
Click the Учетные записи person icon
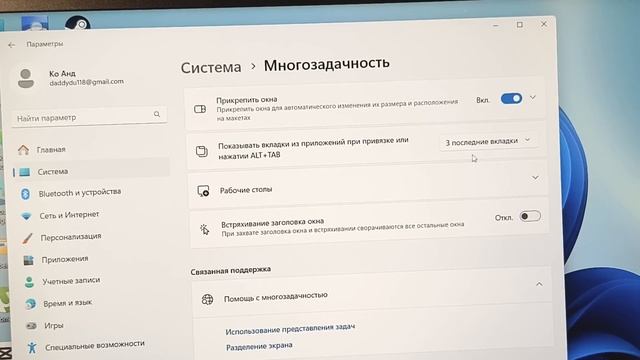click(29, 282)
